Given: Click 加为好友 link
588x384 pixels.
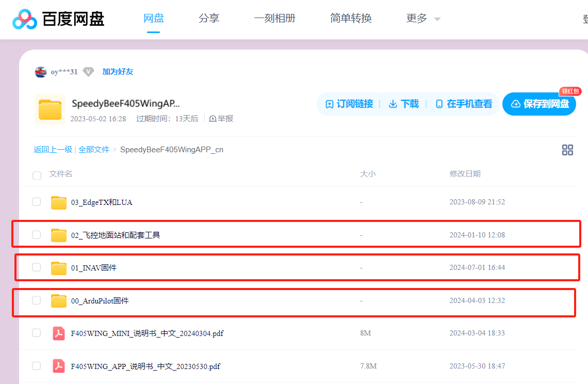Looking at the screenshot, I should [118, 72].
